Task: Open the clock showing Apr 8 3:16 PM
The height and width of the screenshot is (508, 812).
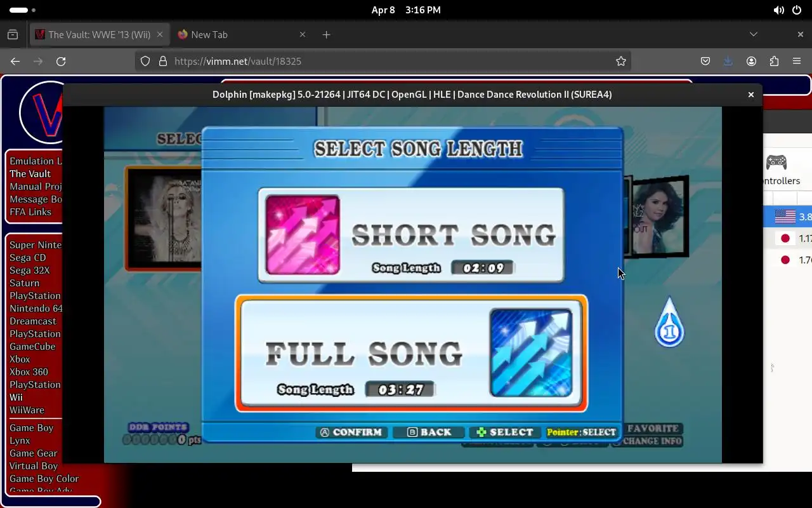Action: [x=406, y=10]
